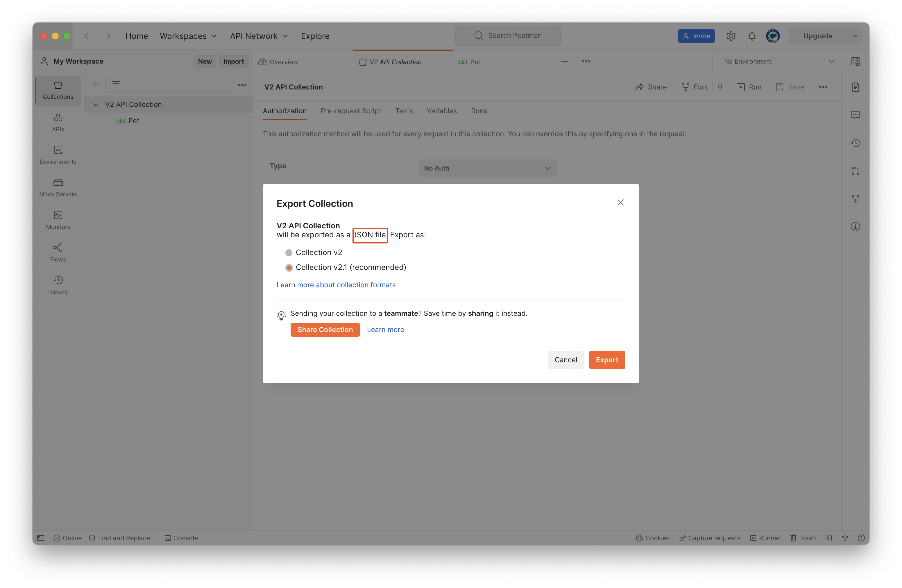
Task: Select the Collection v2 radio button
Action: coord(289,253)
